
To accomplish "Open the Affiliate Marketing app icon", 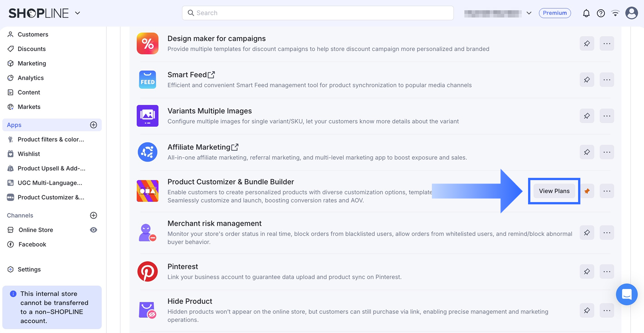I will click(147, 152).
